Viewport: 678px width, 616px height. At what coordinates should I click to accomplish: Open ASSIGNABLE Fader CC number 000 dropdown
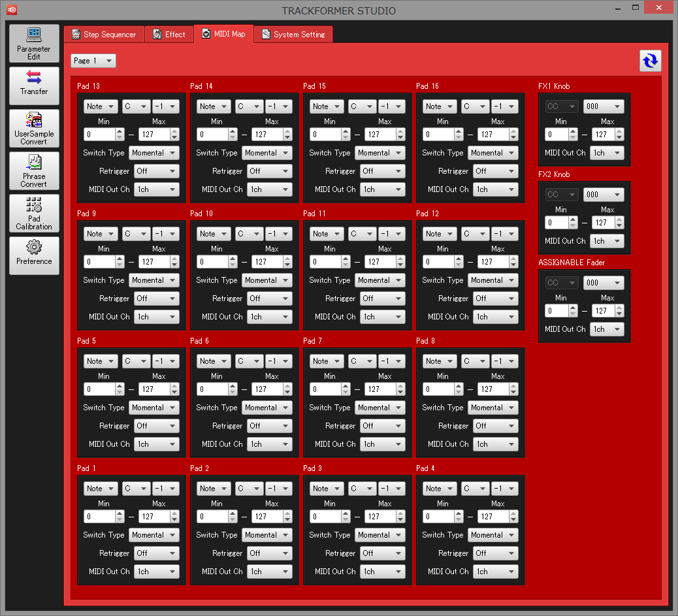(604, 283)
